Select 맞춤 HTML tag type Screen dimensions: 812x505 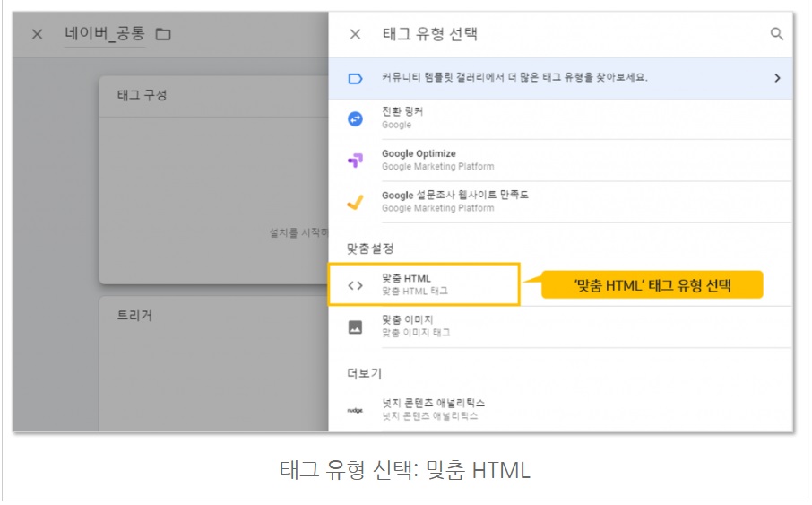[x=424, y=284]
